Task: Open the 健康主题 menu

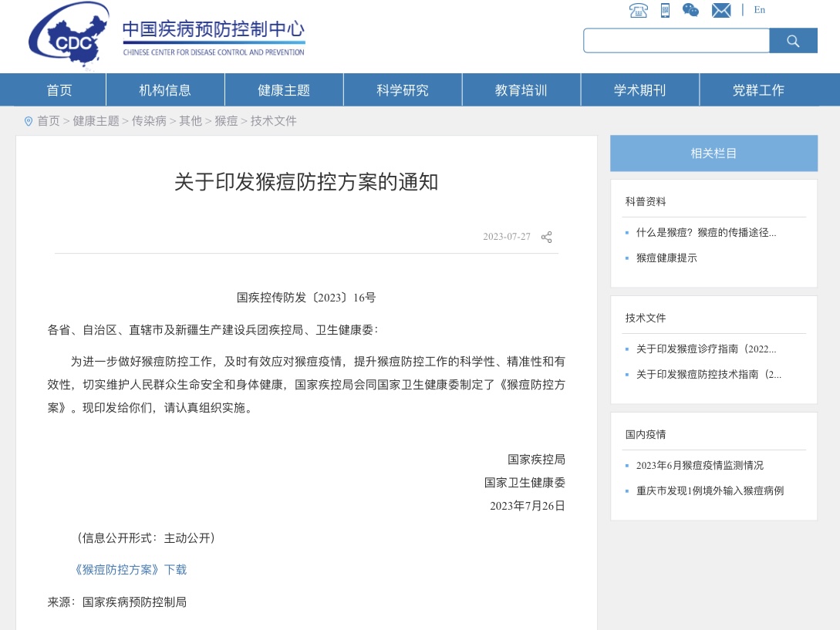Action: click(284, 90)
